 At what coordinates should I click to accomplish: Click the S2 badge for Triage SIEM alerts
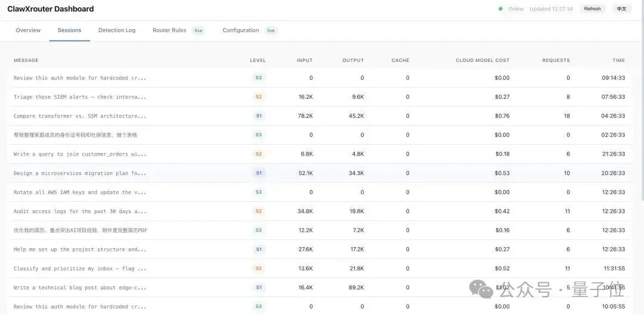point(258,96)
